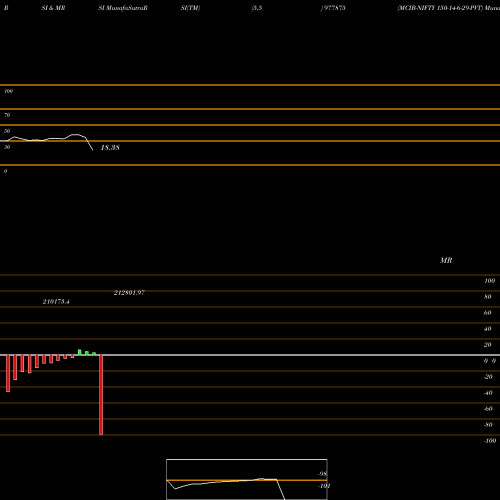500x500 pixels.
Task: Click the 'SI(TM)' header label
Action: click(190, 8)
